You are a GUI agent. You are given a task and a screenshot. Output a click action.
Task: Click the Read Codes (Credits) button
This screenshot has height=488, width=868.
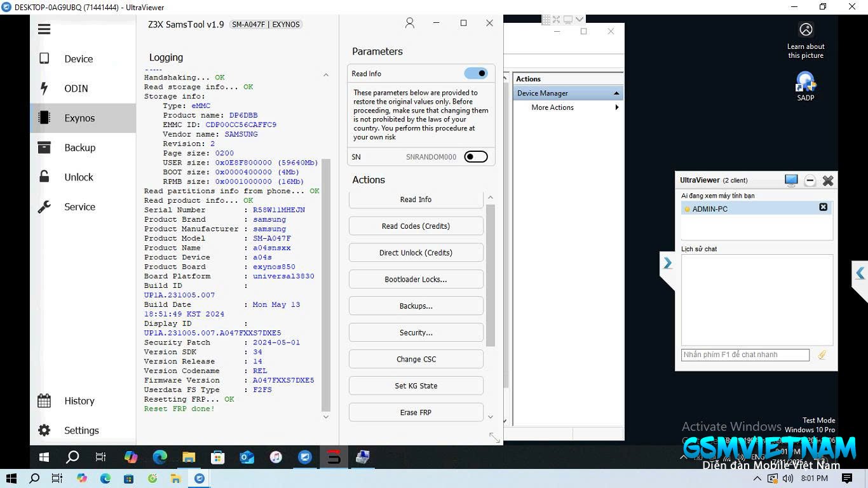pyautogui.click(x=416, y=226)
